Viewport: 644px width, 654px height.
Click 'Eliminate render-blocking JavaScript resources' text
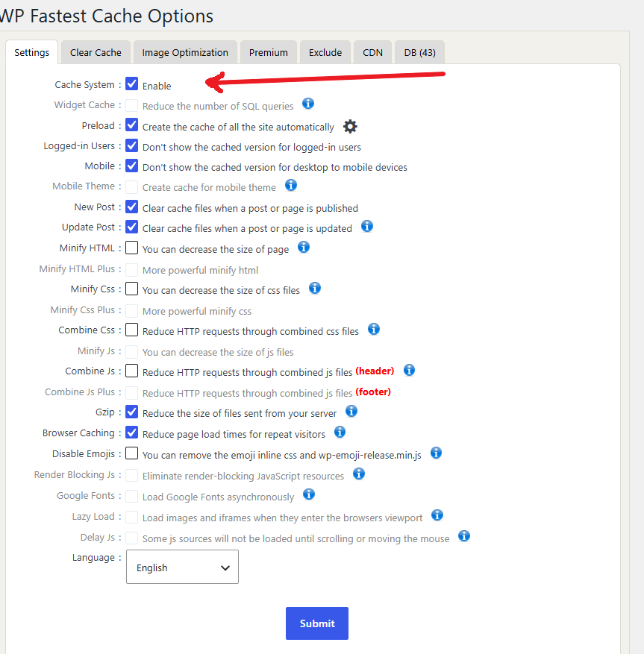(x=243, y=476)
